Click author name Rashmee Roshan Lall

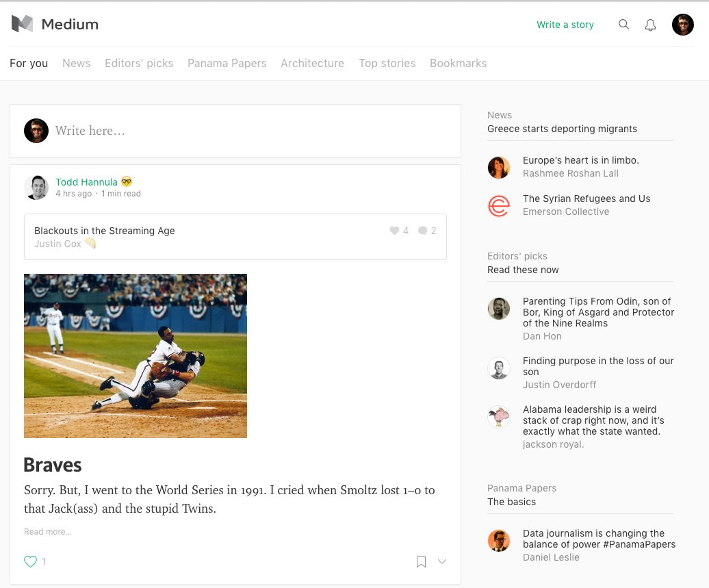(x=571, y=173)
